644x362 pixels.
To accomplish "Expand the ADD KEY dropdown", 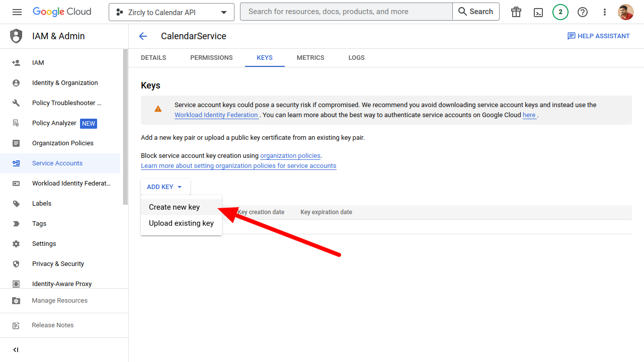I will point(165,187).
